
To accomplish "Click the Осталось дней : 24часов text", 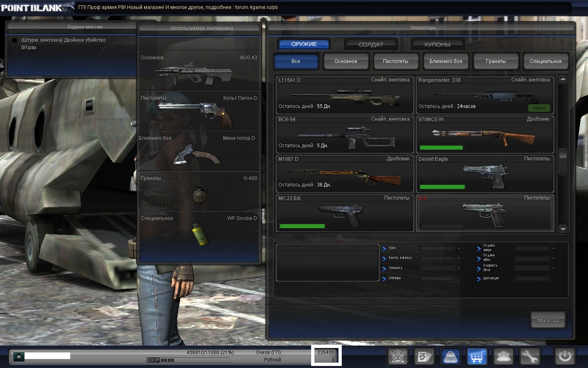I will pyautogui.click(x=447, y=106).
